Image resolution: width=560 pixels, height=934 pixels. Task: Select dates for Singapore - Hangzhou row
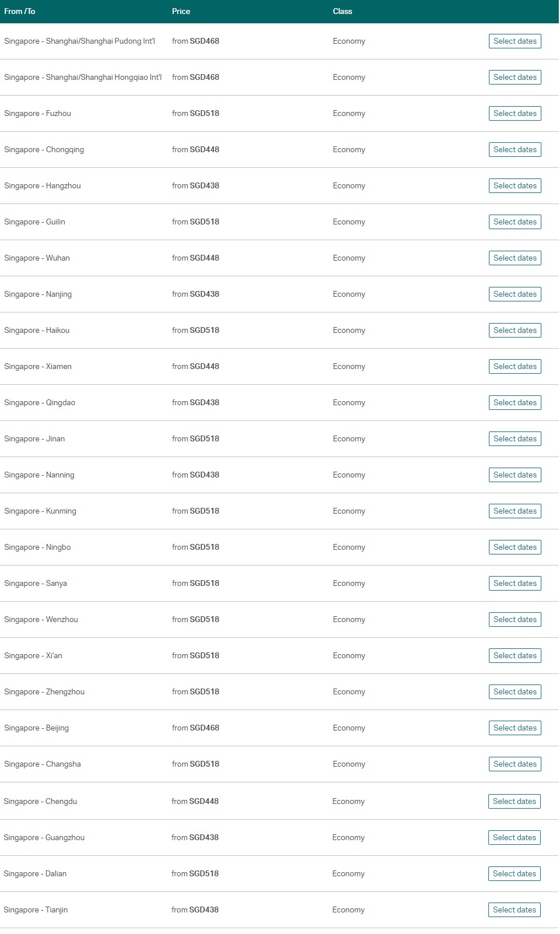point(515,186)
